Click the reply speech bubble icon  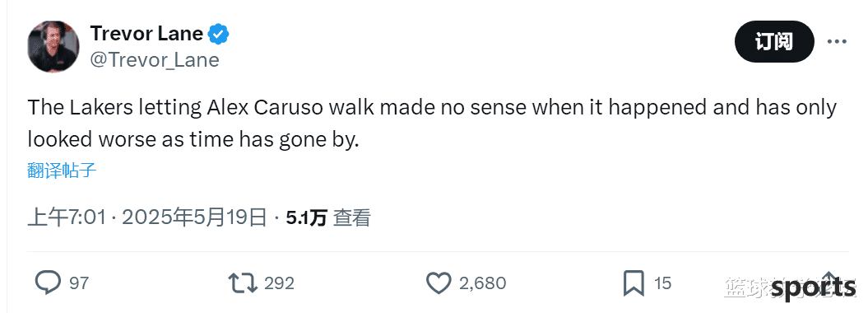tap(49, 283)
